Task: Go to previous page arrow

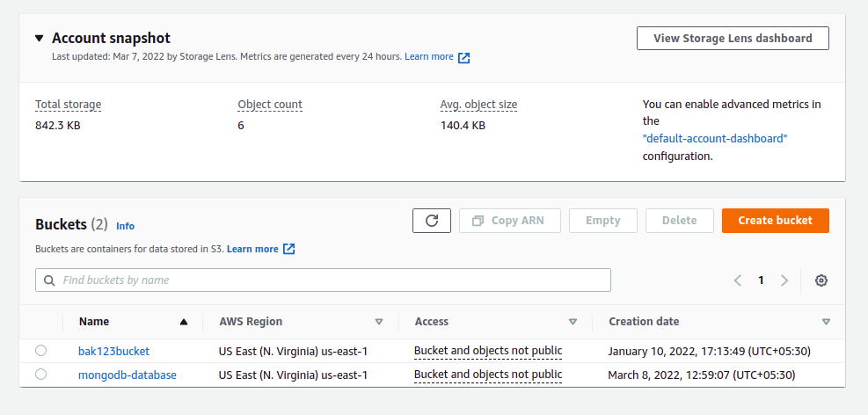Action: click(x=738, y=280)
